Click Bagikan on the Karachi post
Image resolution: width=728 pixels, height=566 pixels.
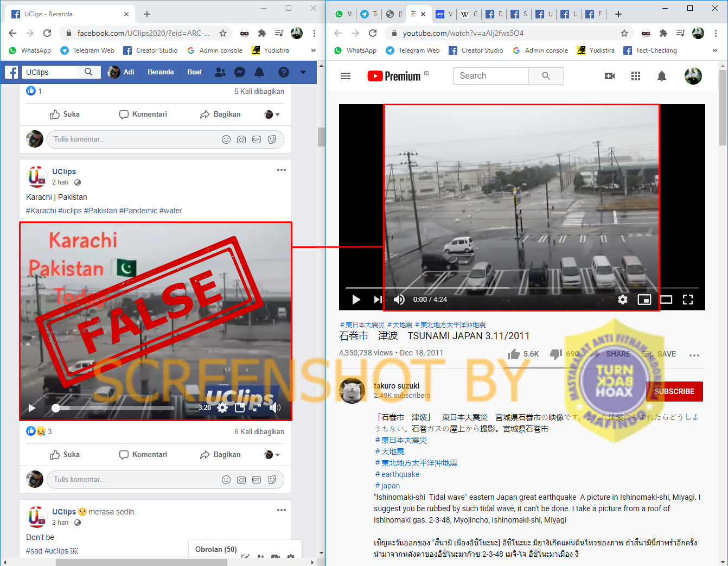220,455
